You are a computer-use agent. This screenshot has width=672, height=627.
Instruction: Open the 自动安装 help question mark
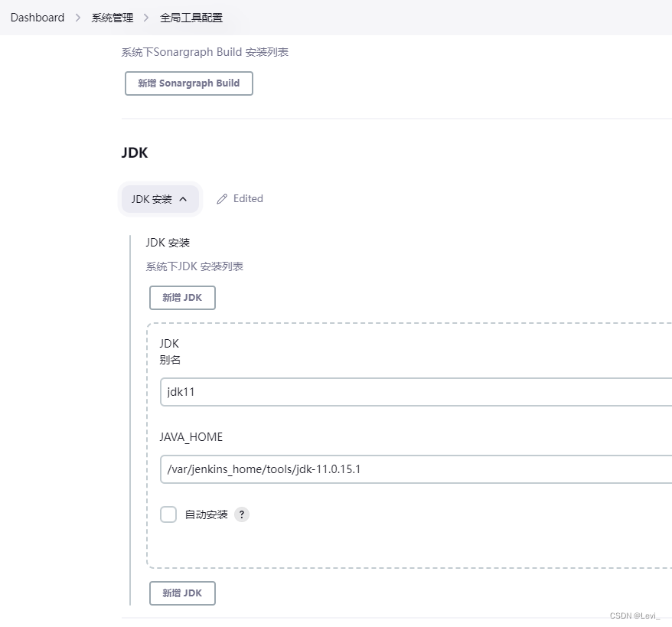[x=242, y=514]
